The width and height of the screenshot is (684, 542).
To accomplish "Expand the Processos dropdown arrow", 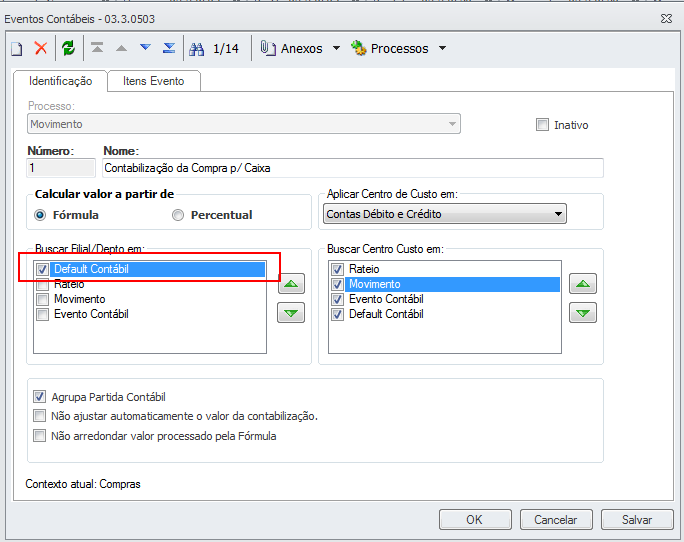I will pos(442,48).
